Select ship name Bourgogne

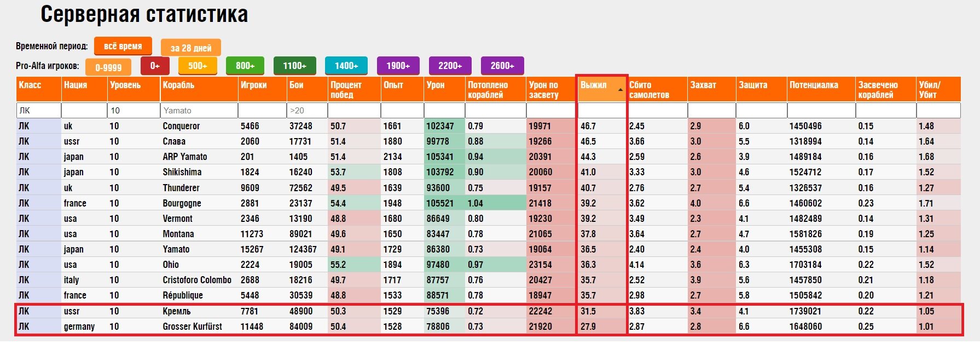coord(182,203)
